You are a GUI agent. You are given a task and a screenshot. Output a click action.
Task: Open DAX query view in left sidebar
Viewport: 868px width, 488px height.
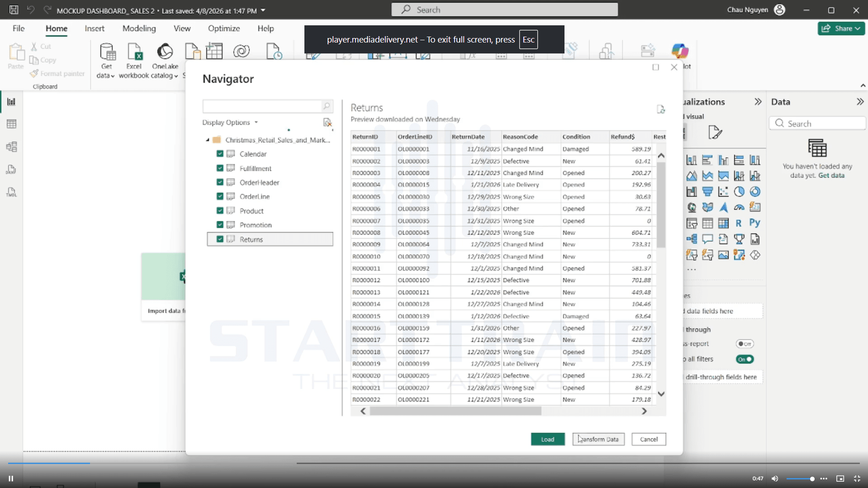[11, 170]
